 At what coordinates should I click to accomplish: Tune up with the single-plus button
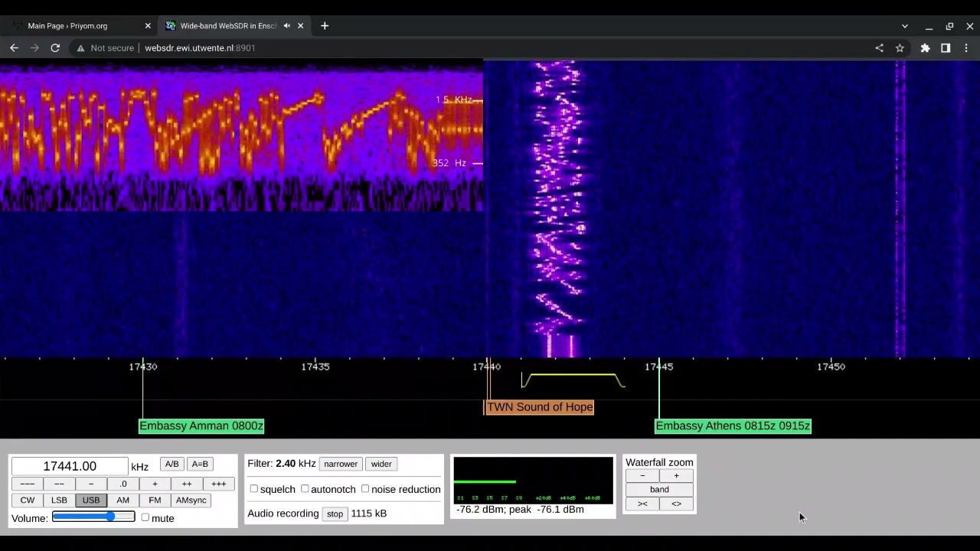coord(155,484)
